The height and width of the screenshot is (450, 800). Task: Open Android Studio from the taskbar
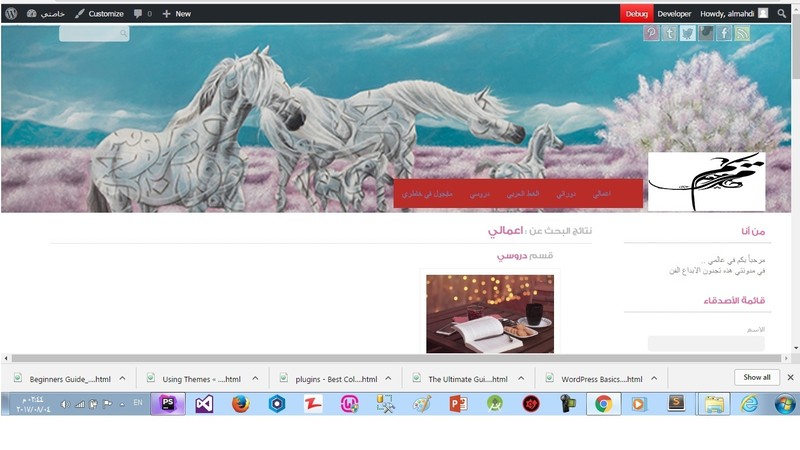[x=495, y=404]
